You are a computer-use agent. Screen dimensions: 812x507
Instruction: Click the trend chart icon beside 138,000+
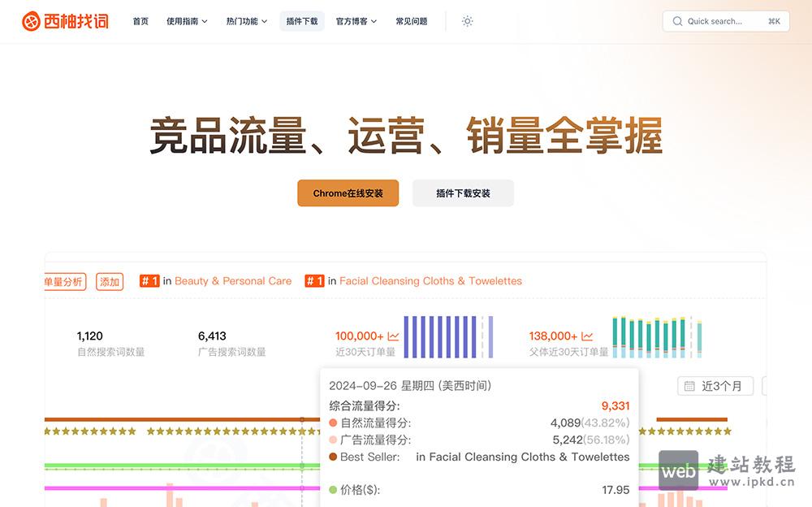[x=587, y=336]
